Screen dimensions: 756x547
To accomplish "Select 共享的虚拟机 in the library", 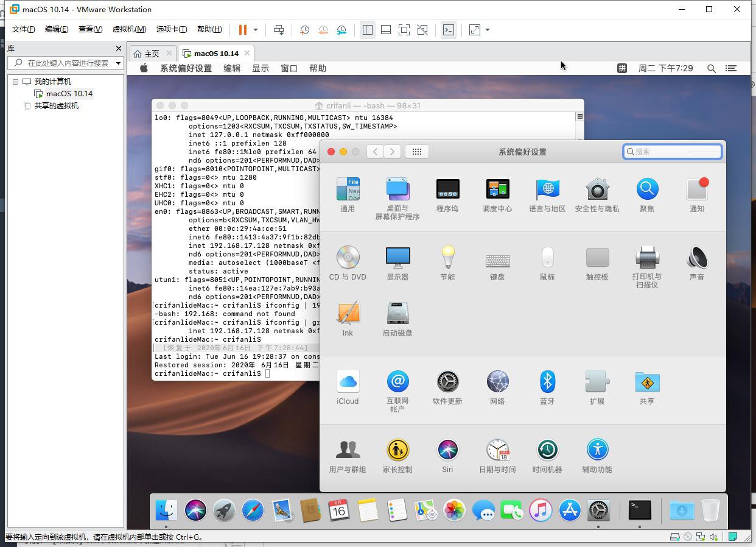I will coord(51,106).
